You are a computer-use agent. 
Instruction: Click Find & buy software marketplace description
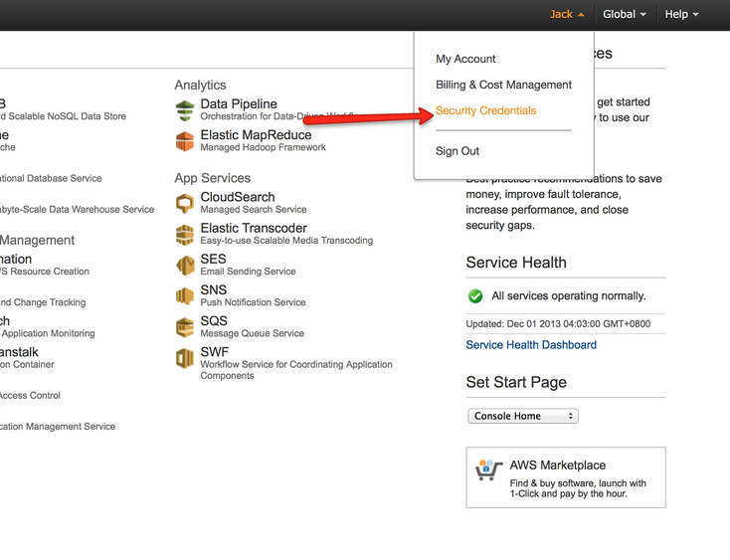[x=578, y=488]
